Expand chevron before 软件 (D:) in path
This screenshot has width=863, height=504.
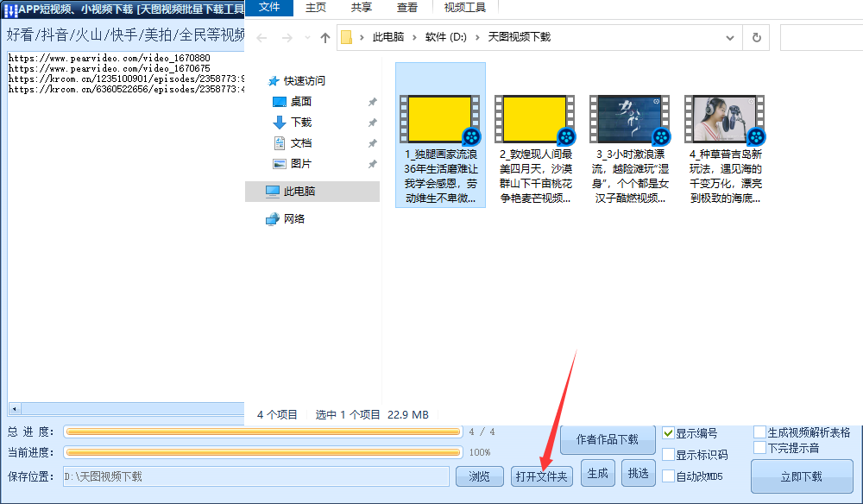tap(414, 37)
